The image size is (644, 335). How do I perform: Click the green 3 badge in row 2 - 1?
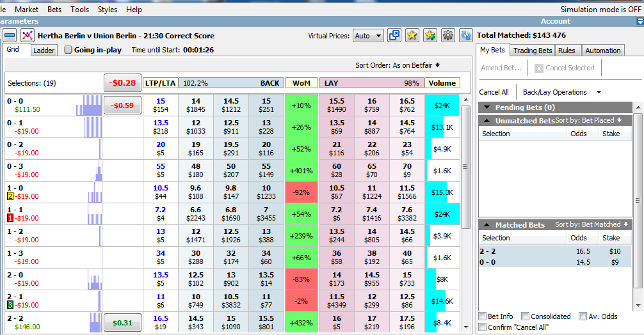click(10, 305)
